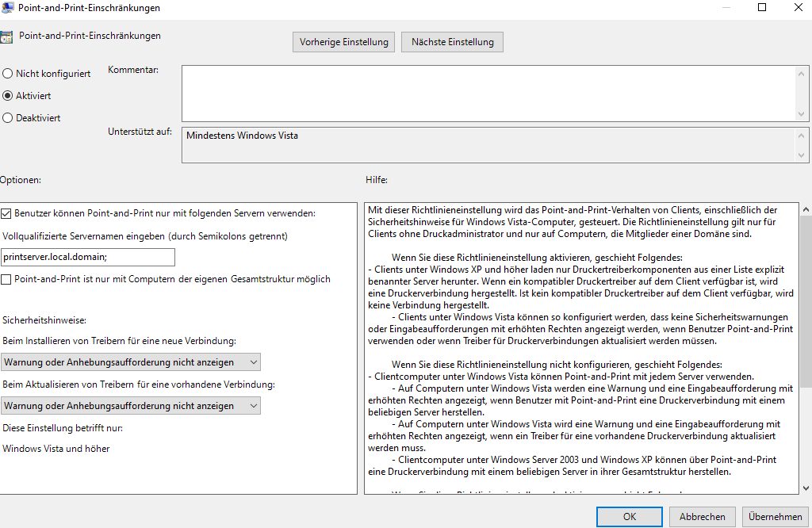
Task: Open dropdown for installing drivers for new connection
Action: pyautogui.click(x=131, y=362)
